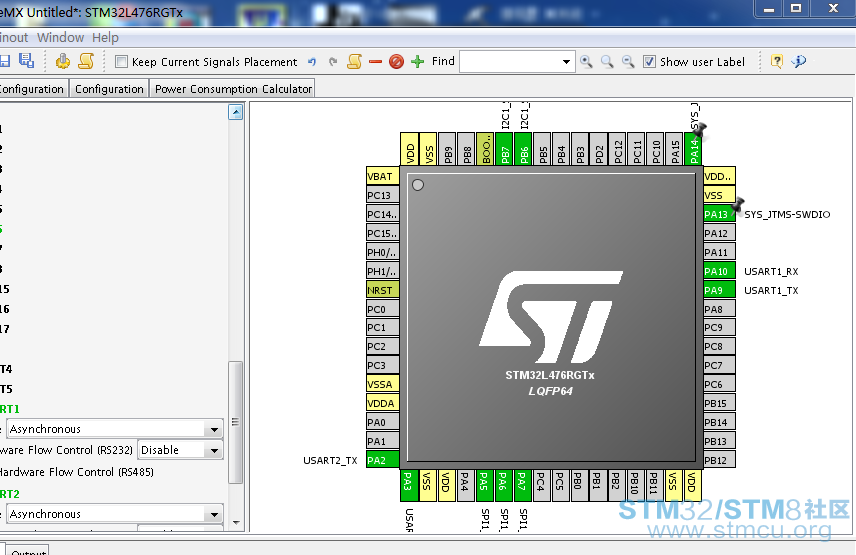Click Hardware Flow Control (RS485) text

tap(76, 472)
